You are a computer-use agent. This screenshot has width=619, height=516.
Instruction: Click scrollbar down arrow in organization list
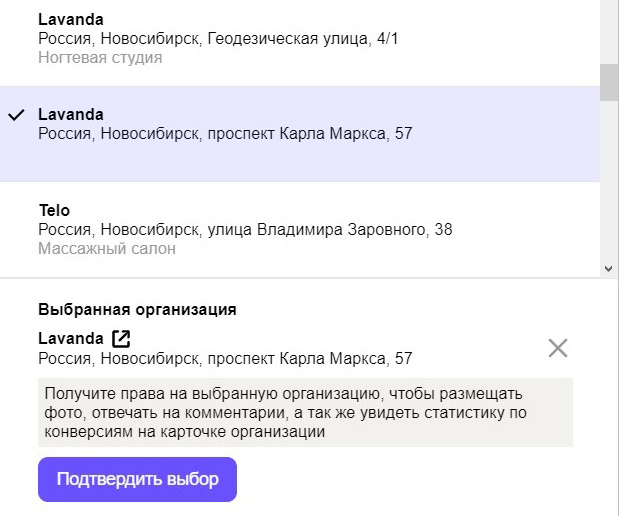pos(608,268)
